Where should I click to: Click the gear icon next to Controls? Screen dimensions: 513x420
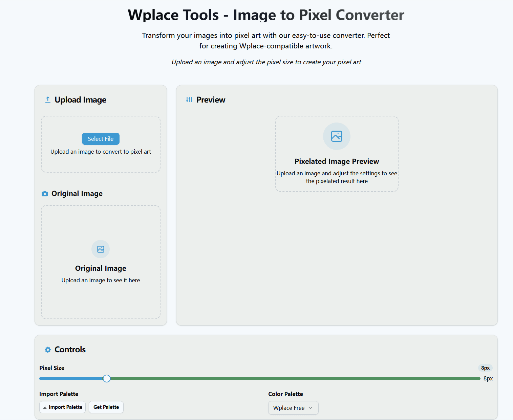tap(47, 349)
